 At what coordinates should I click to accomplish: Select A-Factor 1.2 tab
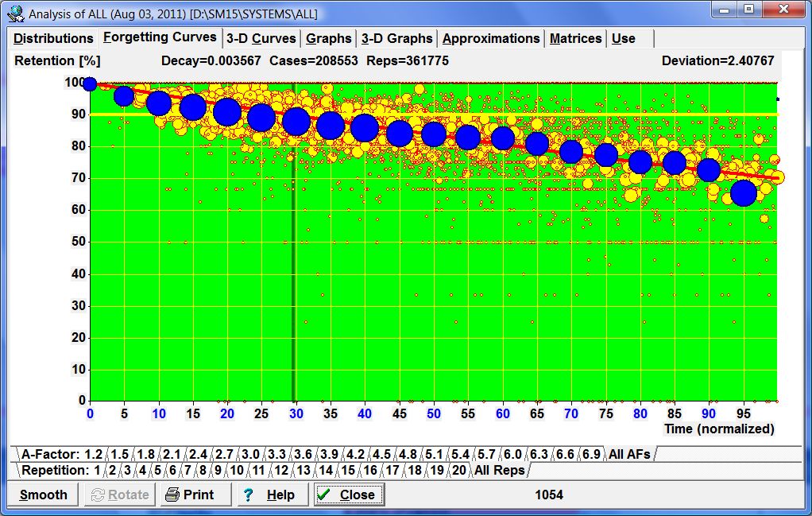(94, 454)
